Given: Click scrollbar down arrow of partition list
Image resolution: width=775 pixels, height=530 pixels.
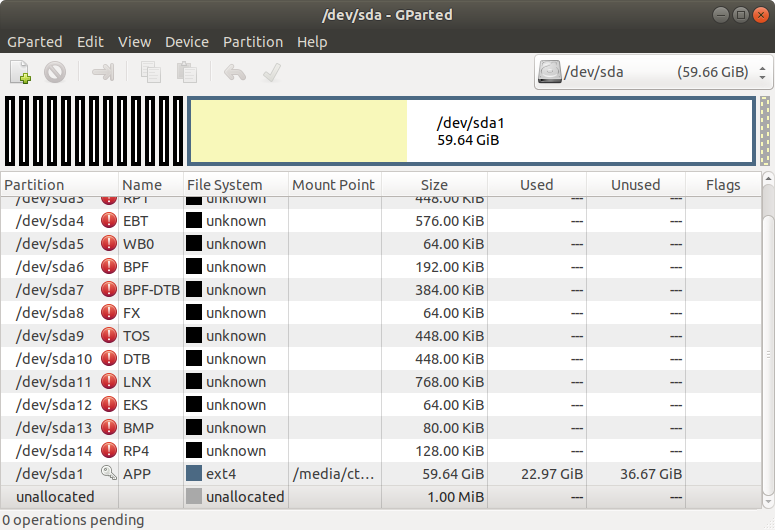Looking at the screenshot, I should tap(768, 502).
